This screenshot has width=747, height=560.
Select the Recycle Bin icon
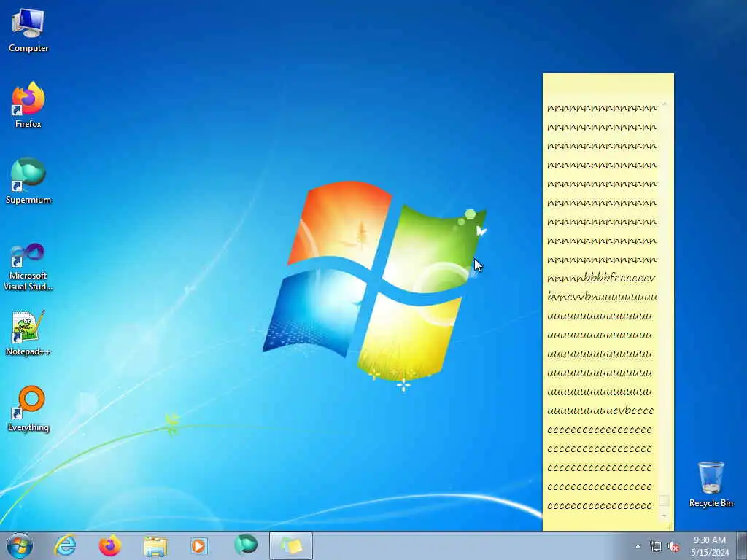711,484
